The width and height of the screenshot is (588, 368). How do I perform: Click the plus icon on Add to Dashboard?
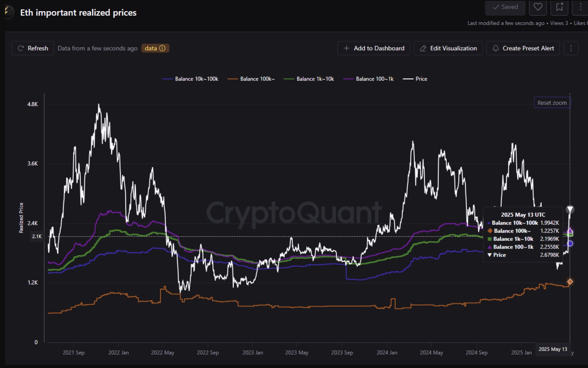click(346, 48)
